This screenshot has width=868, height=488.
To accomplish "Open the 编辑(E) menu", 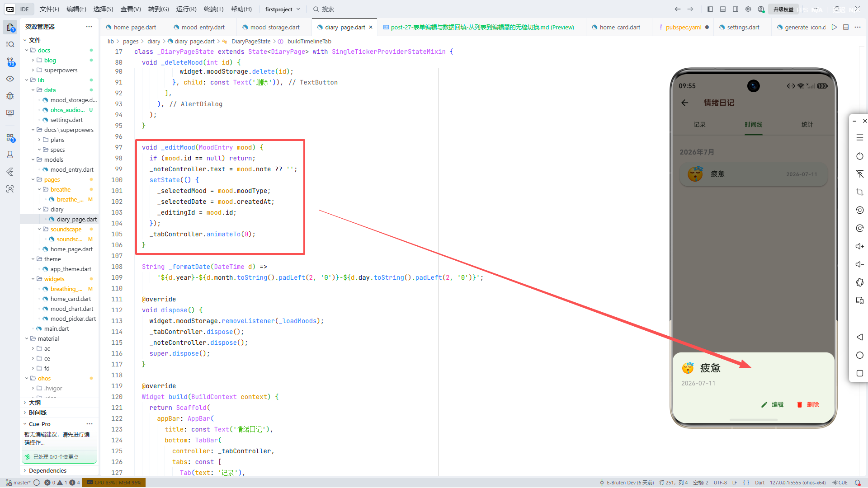I will [x=76, y=9].
